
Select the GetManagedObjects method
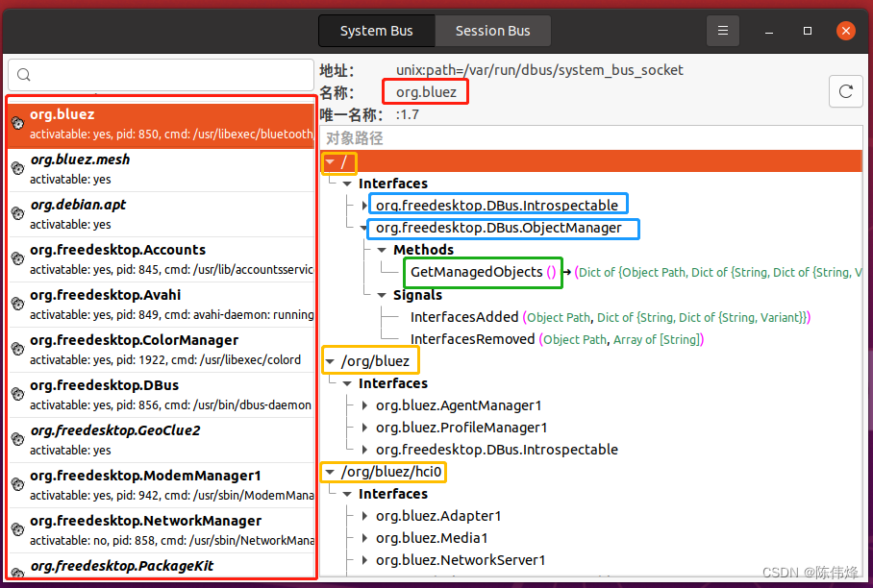pyautogui.click(x=484, y=272)
